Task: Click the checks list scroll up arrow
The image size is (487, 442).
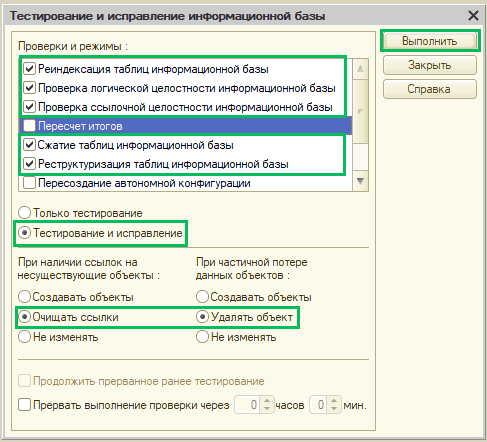Action: pyautogui.click(x=360, y=69)
